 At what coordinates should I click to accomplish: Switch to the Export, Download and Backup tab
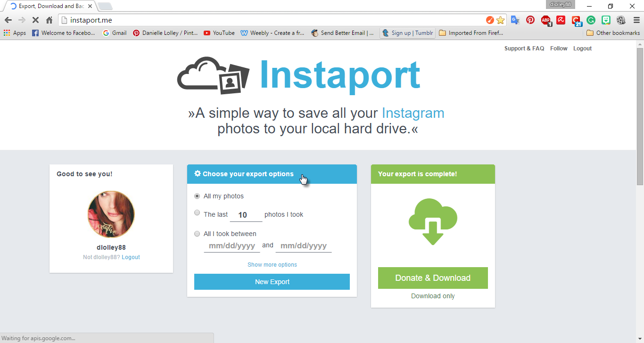(47, 7)
